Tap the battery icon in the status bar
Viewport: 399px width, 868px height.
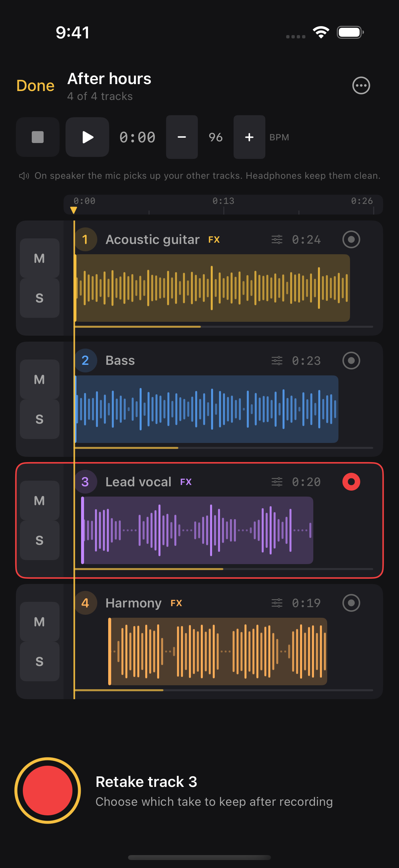point(350,32)
